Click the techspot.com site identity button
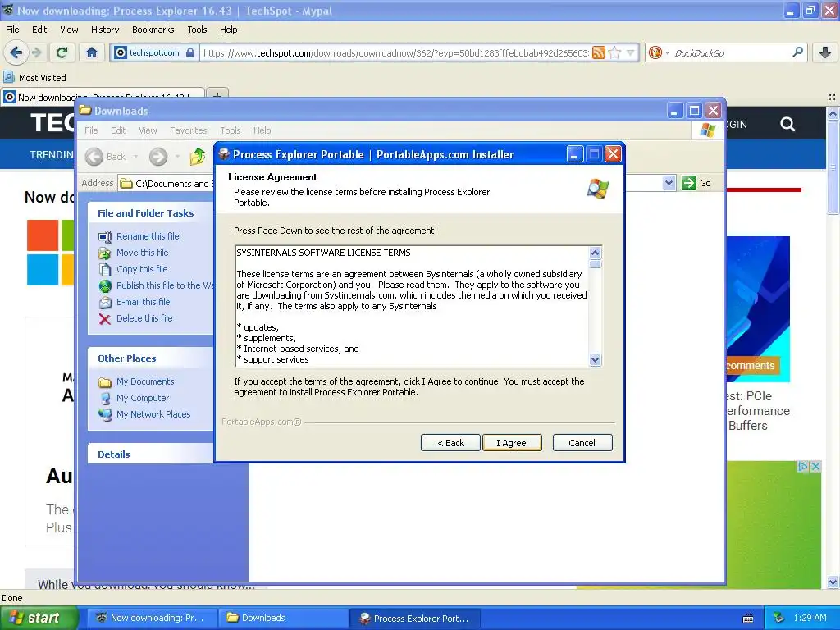Viewport: 840px width, 630px height. tap(154, 52)
